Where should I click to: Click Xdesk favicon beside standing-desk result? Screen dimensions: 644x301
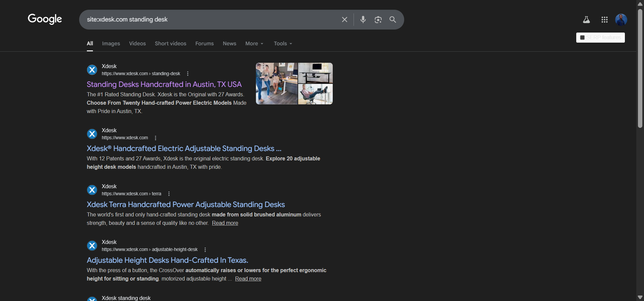[92, 70]
